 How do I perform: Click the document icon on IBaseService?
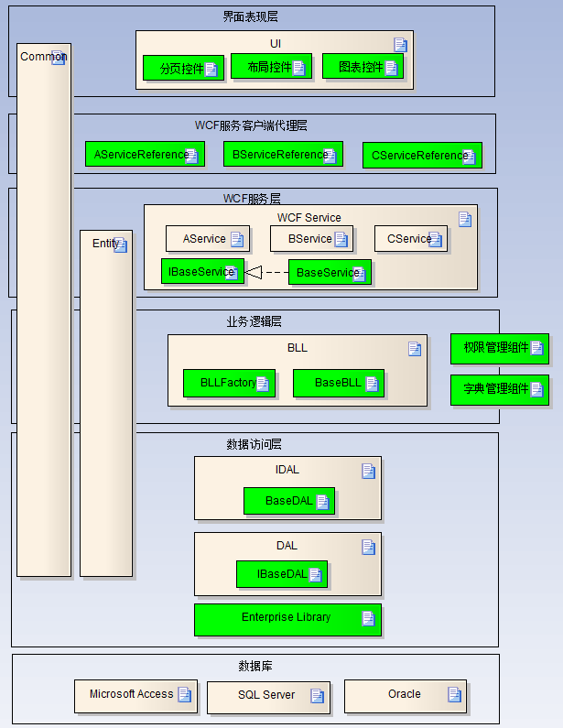point(232,273)
